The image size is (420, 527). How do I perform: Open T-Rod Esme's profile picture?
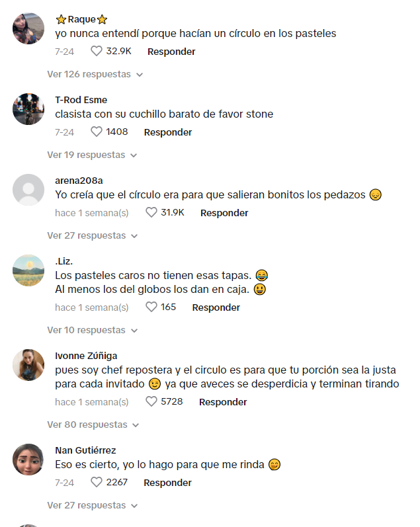[x=28, y=109]
